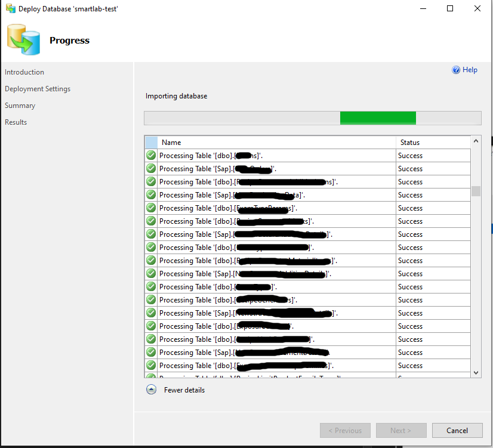The image size is (493, 448).
Task: Click the title bar Deploy Database icon
Action: (x=10, y=9)
